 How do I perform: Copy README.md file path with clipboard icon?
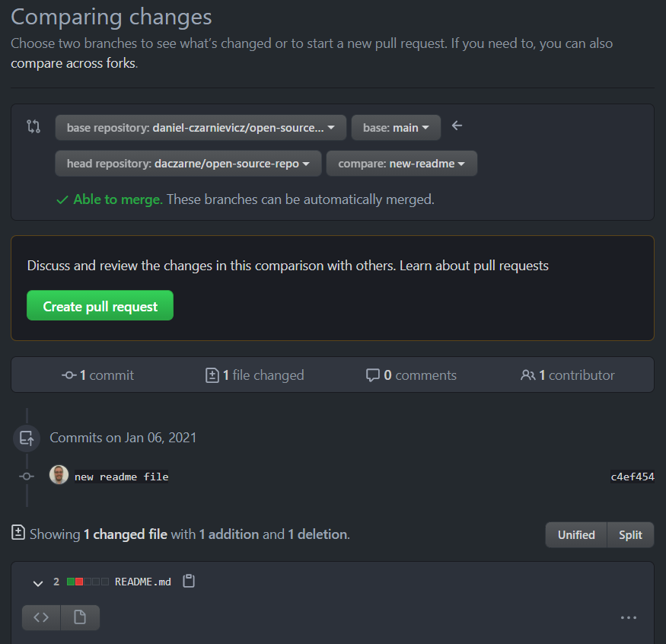click(190, 582)
